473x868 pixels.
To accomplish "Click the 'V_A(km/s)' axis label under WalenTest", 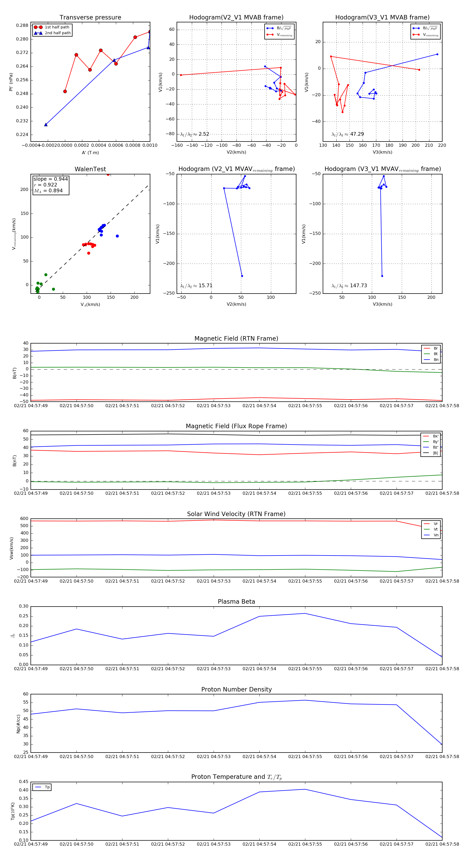I will point(90,305).
